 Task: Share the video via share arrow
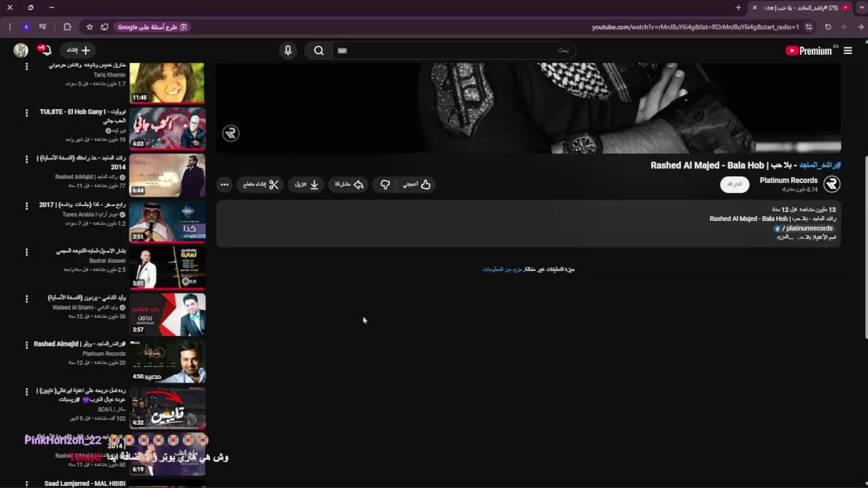tap(349, 184)
